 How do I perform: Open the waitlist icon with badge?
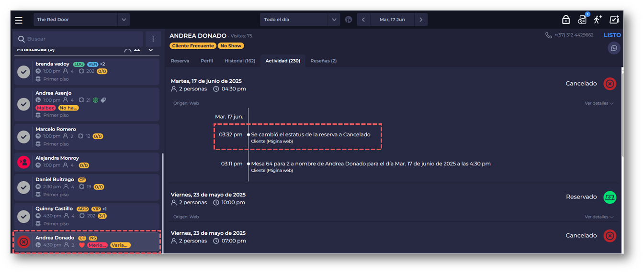point(582,20)
